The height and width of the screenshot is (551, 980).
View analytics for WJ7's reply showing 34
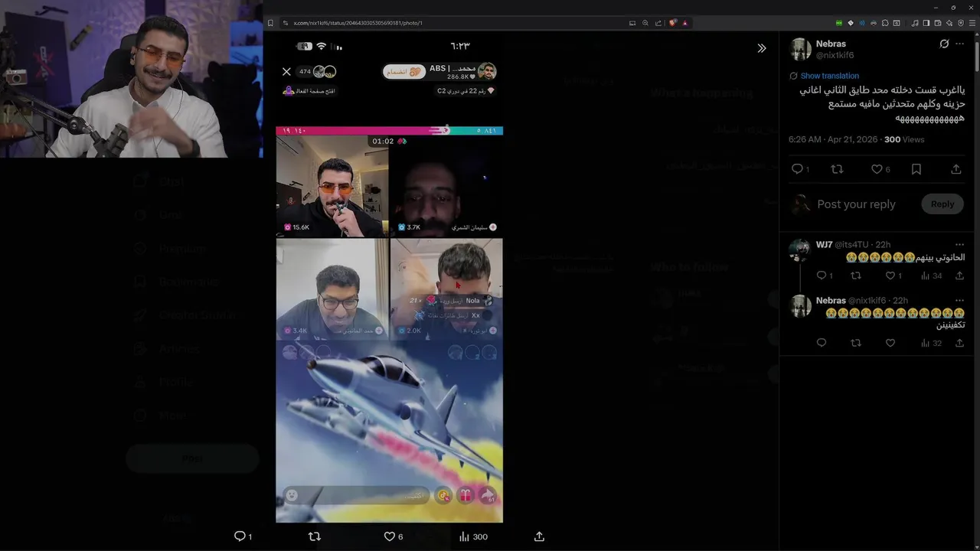930,275
